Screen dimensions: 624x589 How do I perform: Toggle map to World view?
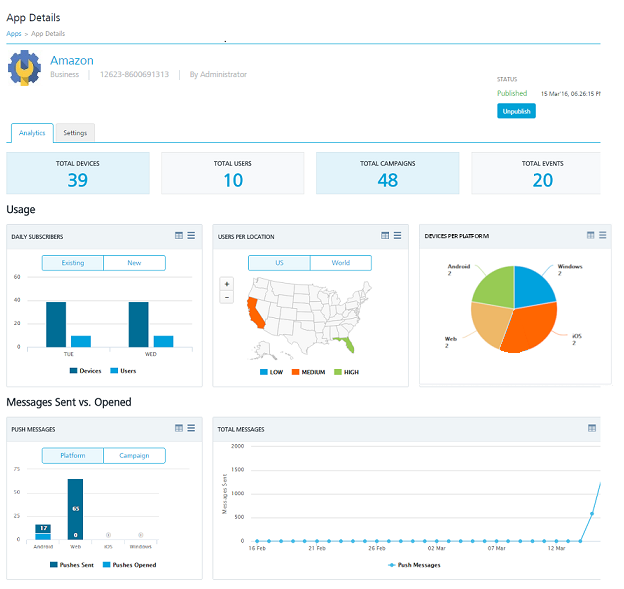coord(340,263)
